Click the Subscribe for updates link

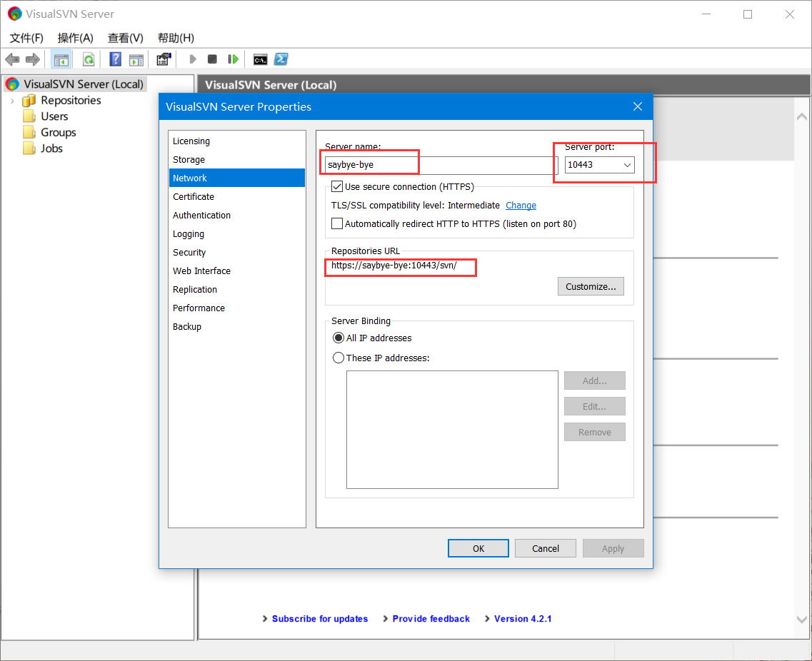pos(320,619)
